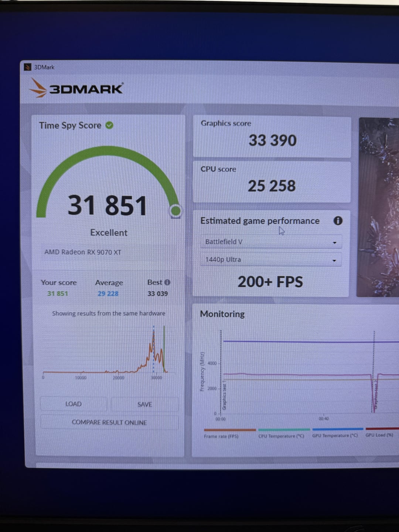Click the green validated checkmark beside Time Spy Score
Viewport: 399px width, 532px height.
(109, 125)
